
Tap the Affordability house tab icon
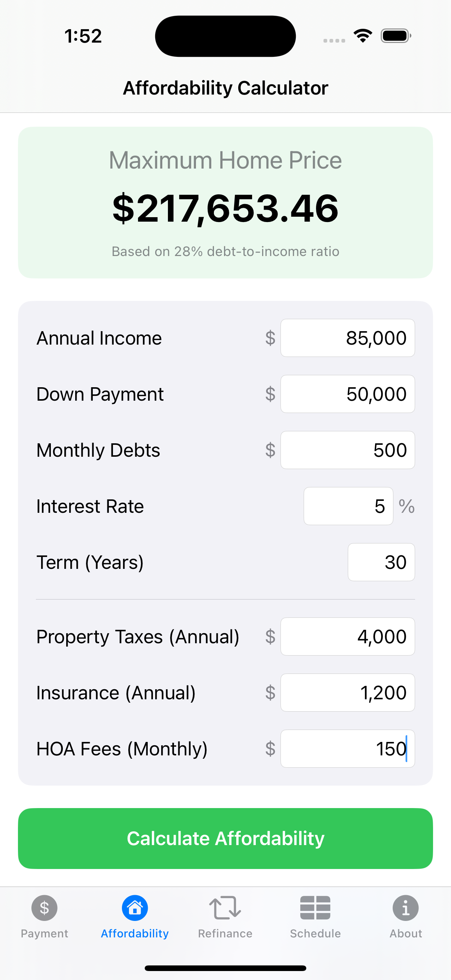[135, 908]
